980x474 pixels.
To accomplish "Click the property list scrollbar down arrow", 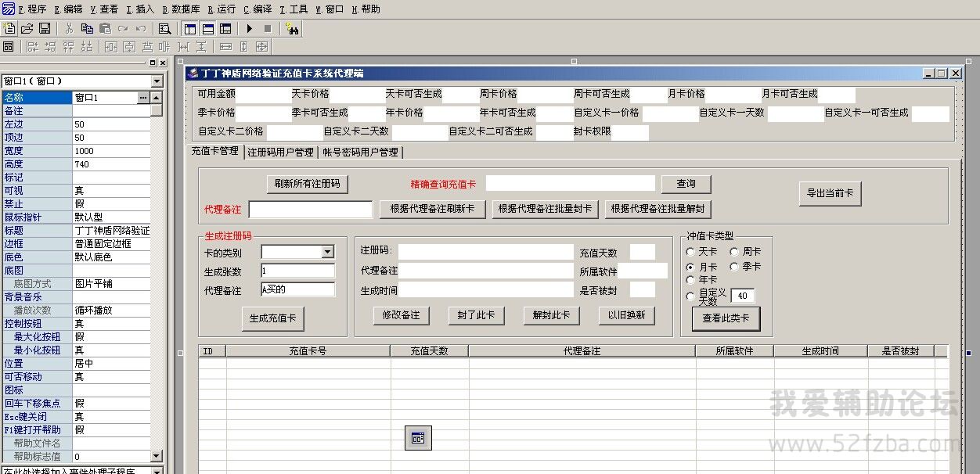I will click(157, 456).
